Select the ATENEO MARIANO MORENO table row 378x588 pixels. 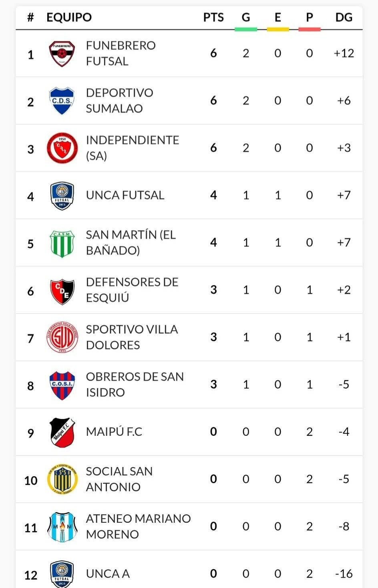pos(189,527)
